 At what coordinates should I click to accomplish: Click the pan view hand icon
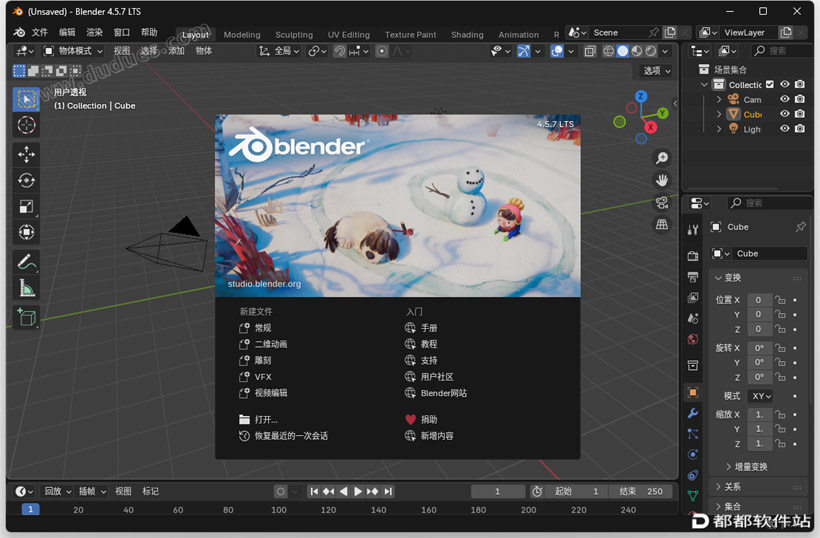[662, 180]
